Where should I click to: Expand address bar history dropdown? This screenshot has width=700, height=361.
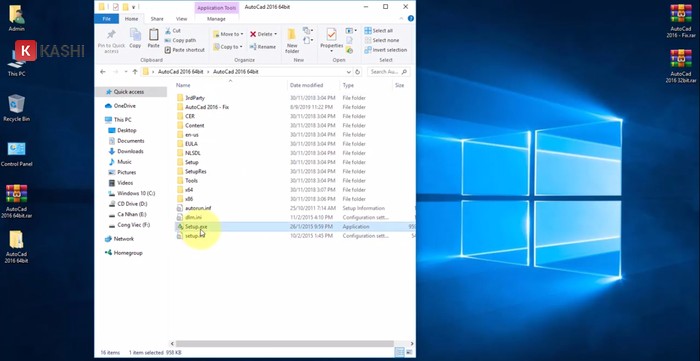point(348,72)
